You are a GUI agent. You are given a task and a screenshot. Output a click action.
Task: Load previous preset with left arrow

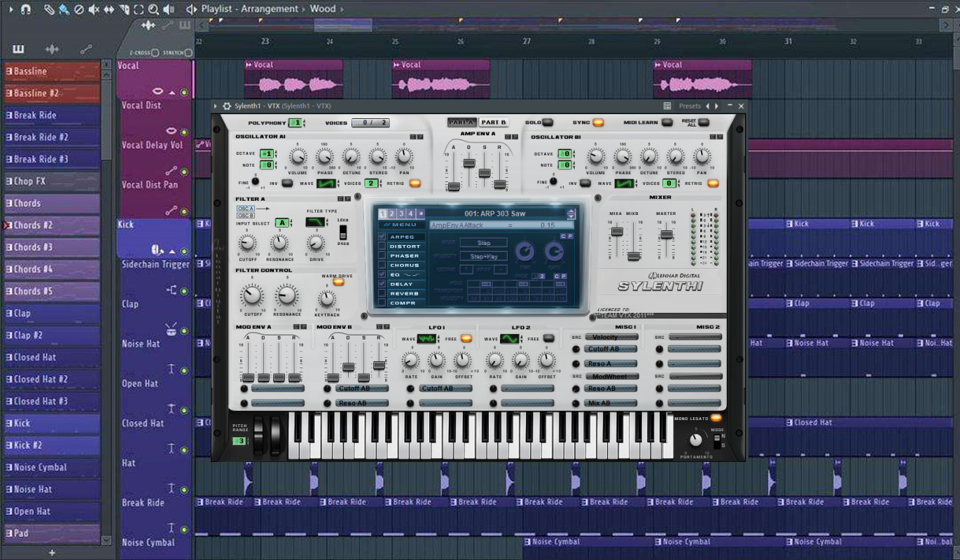tap(707, 106)
